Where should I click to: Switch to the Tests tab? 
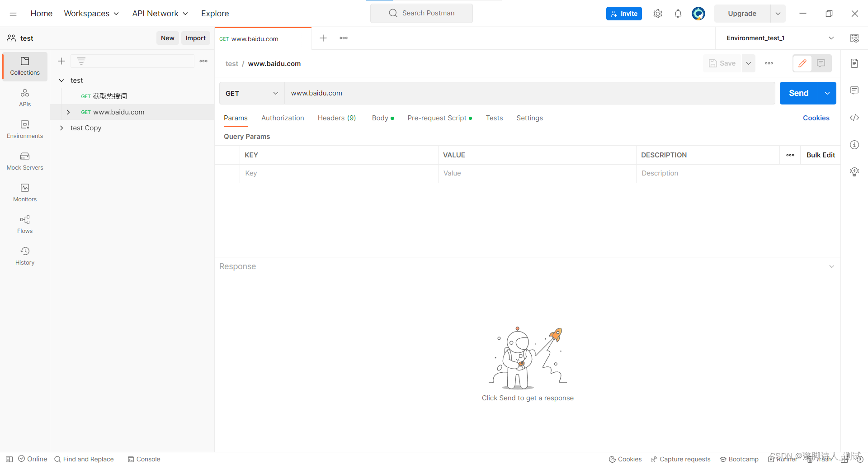coord(494,118)
